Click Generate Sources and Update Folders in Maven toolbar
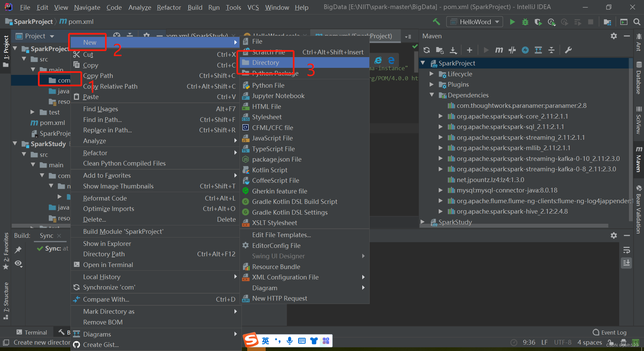Screen dimensions: 644x351 pyautogui.click(x=440, y=50)
